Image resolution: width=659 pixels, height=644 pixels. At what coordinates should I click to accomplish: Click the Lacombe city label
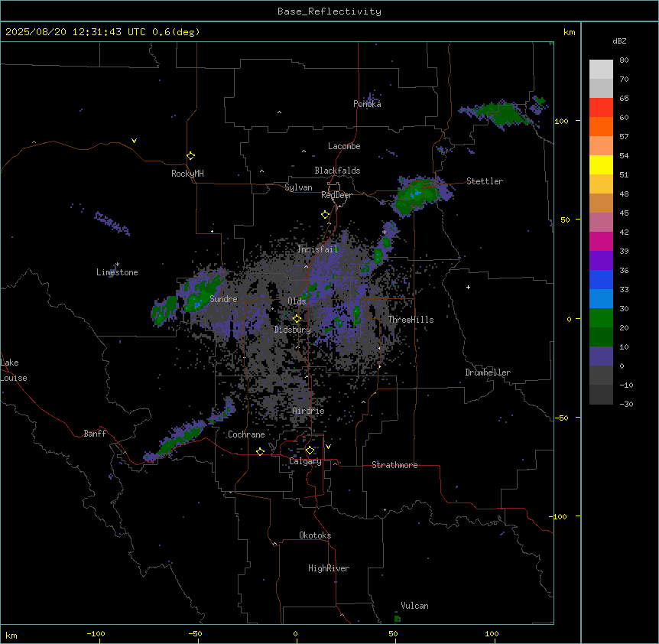coord(344,146)
